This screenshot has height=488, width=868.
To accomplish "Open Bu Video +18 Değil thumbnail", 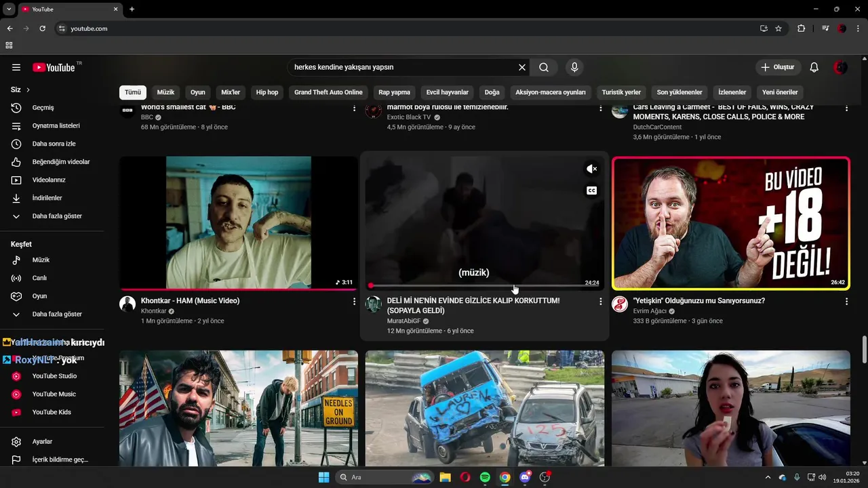I will pos(731,223).
